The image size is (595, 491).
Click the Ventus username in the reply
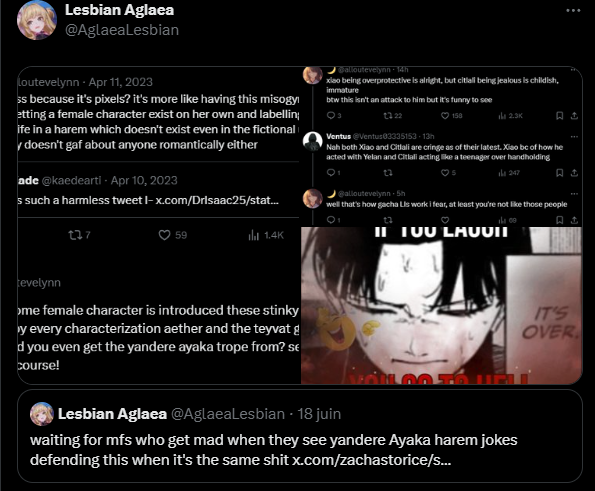point(338,136)
